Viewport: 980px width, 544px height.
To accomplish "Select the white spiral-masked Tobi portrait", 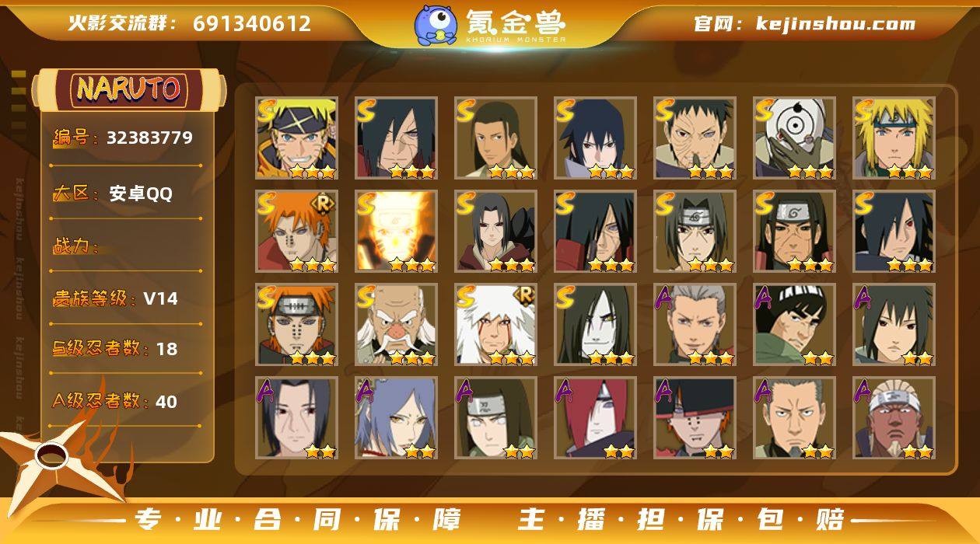I will click(794, 138).
